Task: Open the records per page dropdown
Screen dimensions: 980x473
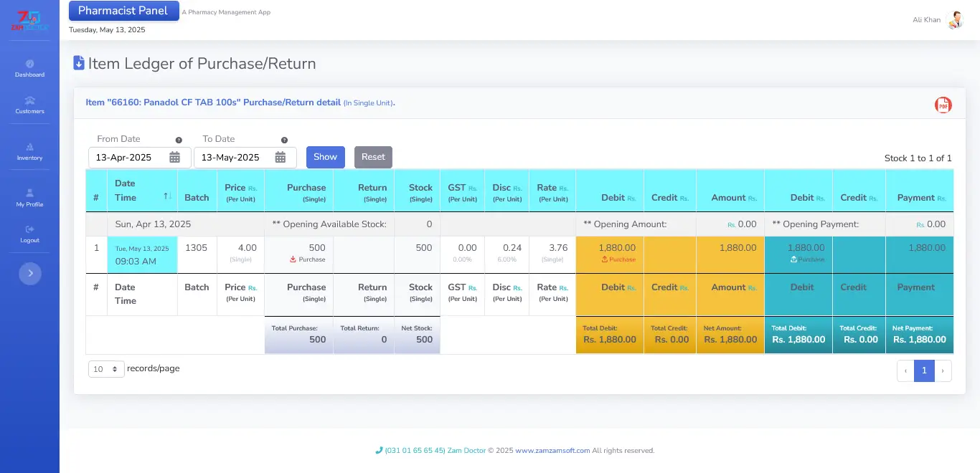Action: [x=106, y=369]
